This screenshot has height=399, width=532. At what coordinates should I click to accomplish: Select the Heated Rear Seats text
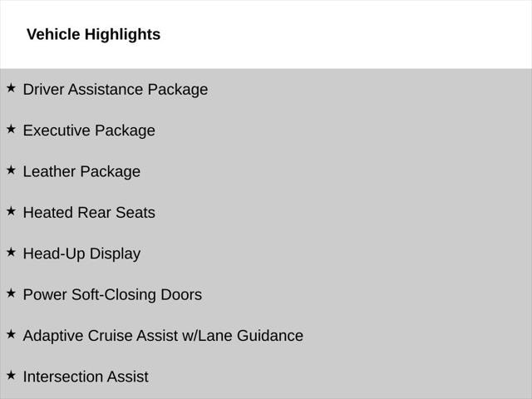point(89,213)
